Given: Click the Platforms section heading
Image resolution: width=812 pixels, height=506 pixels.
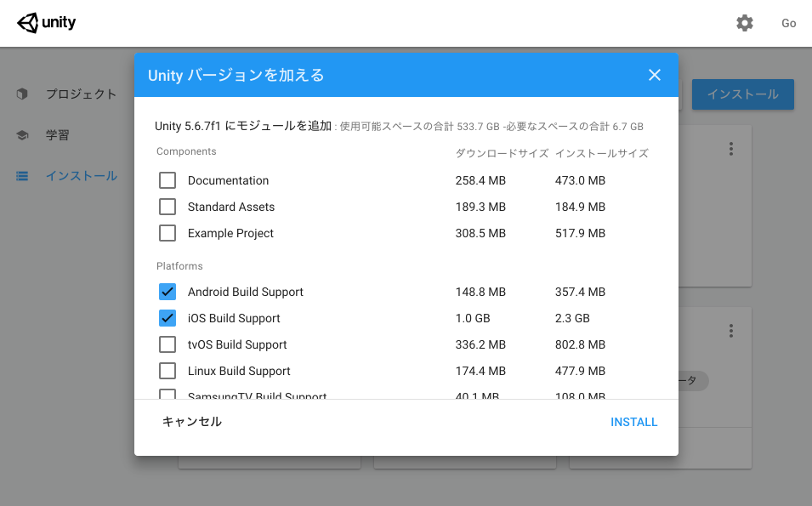Looking at the screenshot, I should coord(179,265).
